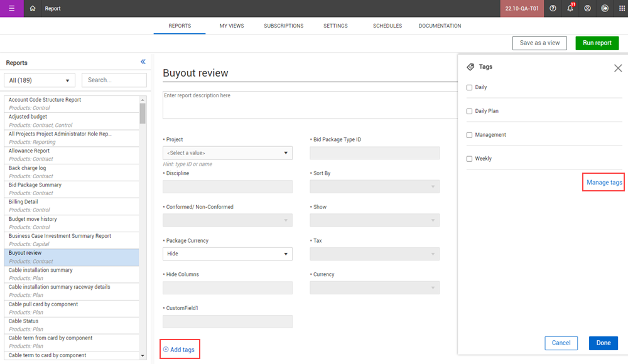Click the tag icon beside Tags
628x364 pixels.
point(470,67)
